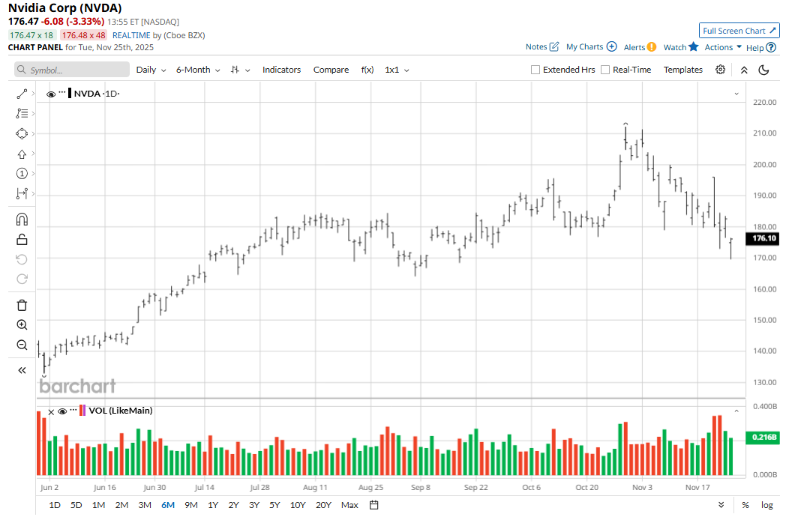The height and width of the screenshot is (532, 801).
Task: Open VOL indicator color settings
Action: click(82, 411)
